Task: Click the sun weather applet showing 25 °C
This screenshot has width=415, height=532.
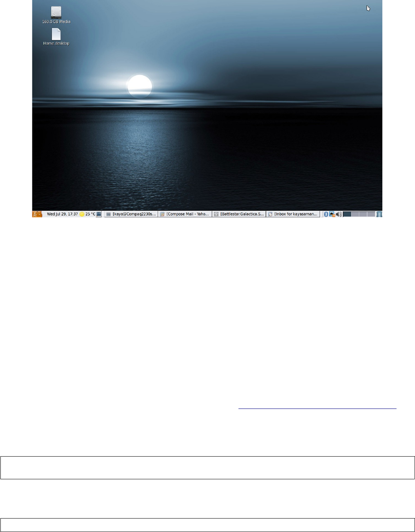Action: 87,214
